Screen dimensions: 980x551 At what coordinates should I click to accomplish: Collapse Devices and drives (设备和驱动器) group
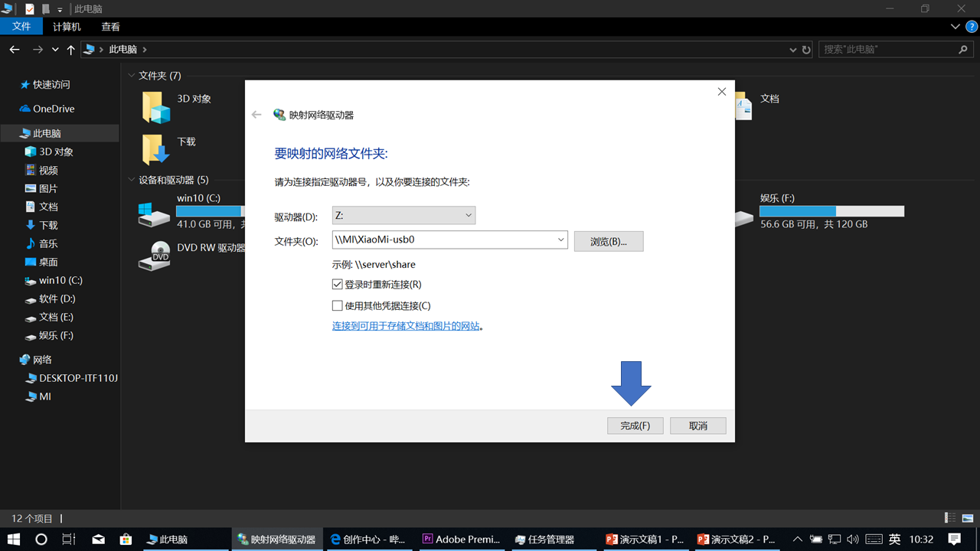click(131, 181)
